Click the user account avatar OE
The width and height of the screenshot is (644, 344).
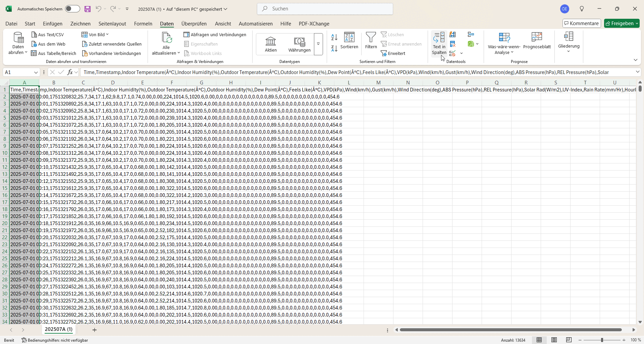[565, 9]
